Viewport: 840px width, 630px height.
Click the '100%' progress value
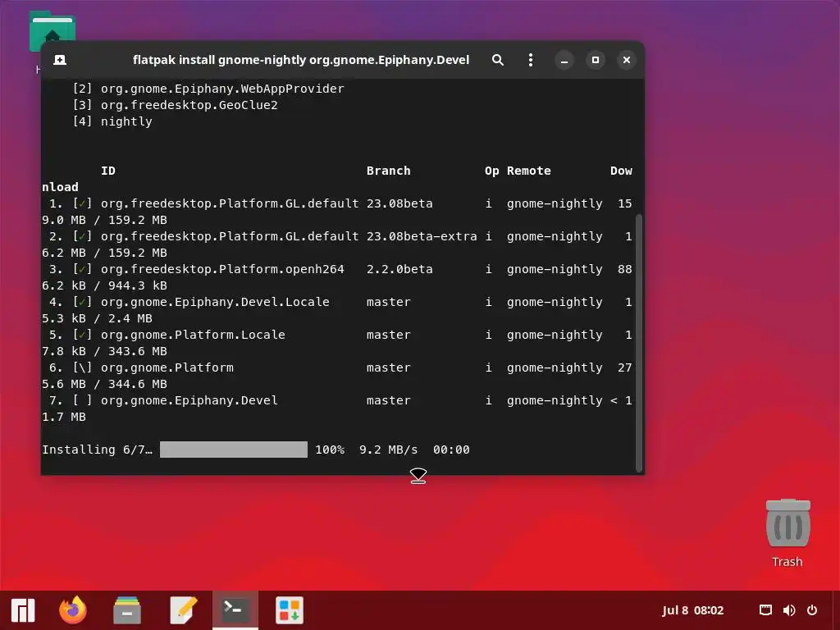(x=330, y=450)
